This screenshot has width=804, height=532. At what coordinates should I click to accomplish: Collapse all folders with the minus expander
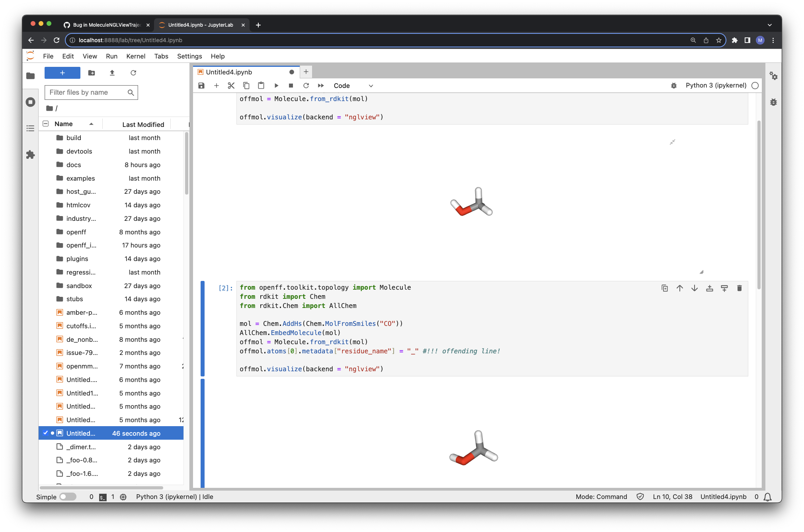pos(45,123)
